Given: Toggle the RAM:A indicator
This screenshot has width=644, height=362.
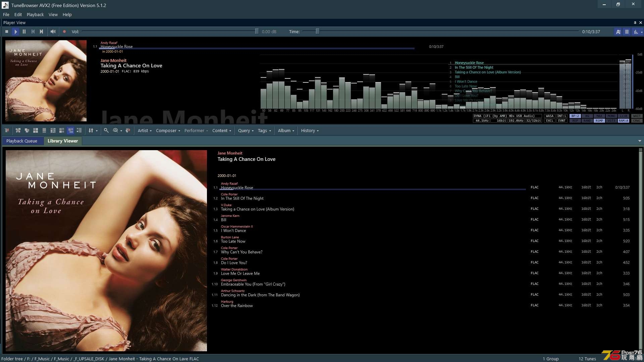Looking at the screenshot, I should click(x=623, y=121).
